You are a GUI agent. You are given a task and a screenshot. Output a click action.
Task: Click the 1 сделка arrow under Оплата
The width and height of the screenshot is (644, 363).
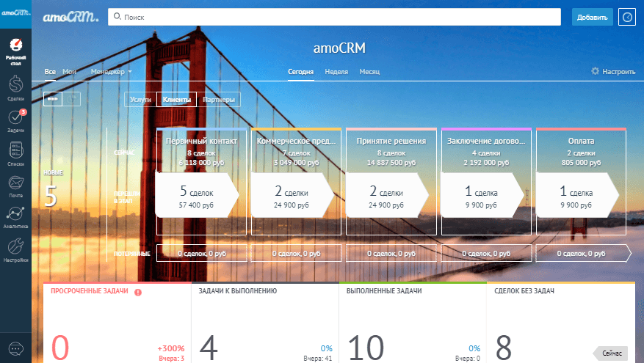(577, 195)
